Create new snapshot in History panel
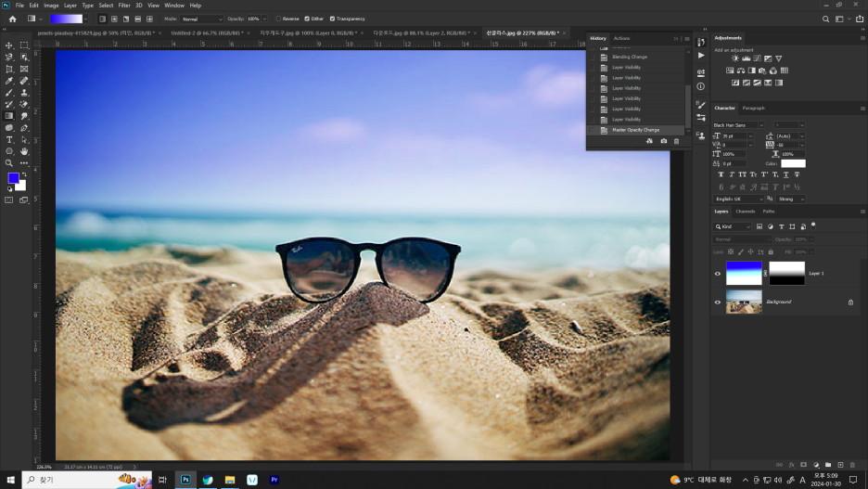 point(663,141)
